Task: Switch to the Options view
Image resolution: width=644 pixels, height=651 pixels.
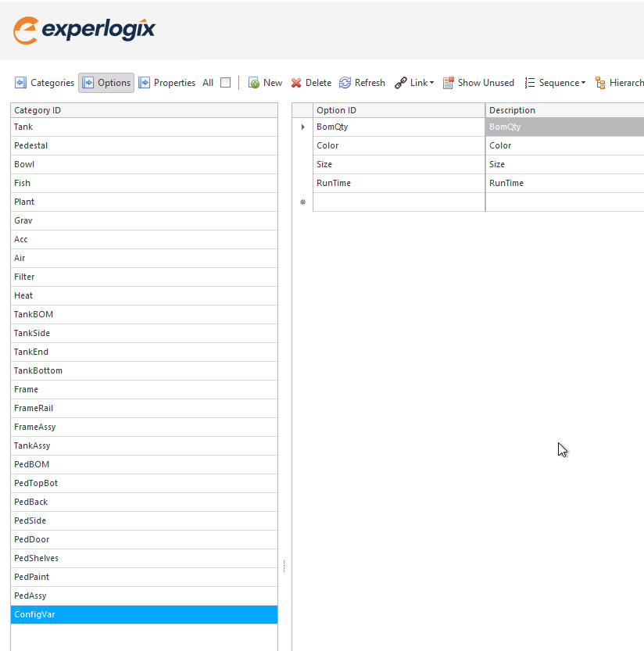Action: pyautogui.click(x=106, y=83)
